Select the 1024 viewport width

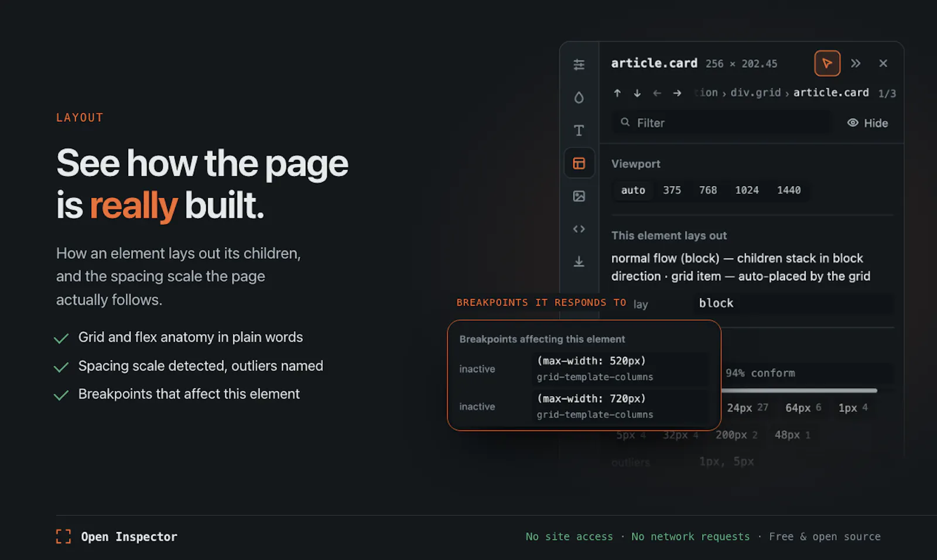[x=747, y=190]
